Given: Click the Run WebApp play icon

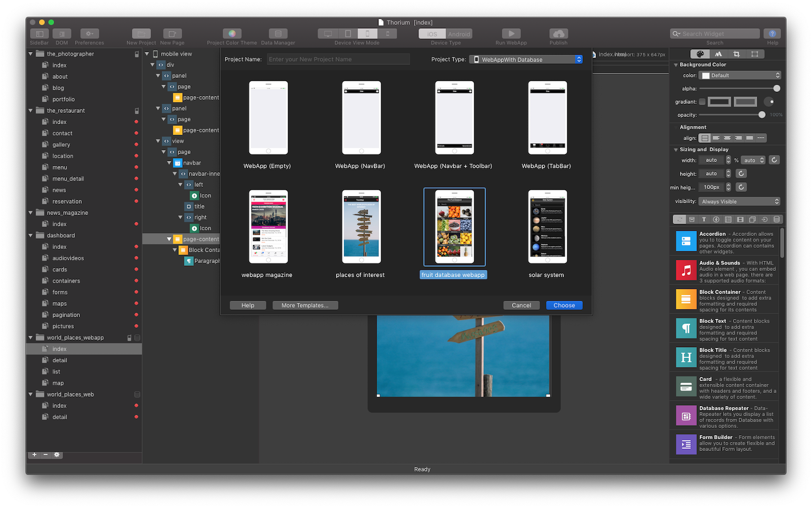Looking at the screenshot, I should 511,34.
